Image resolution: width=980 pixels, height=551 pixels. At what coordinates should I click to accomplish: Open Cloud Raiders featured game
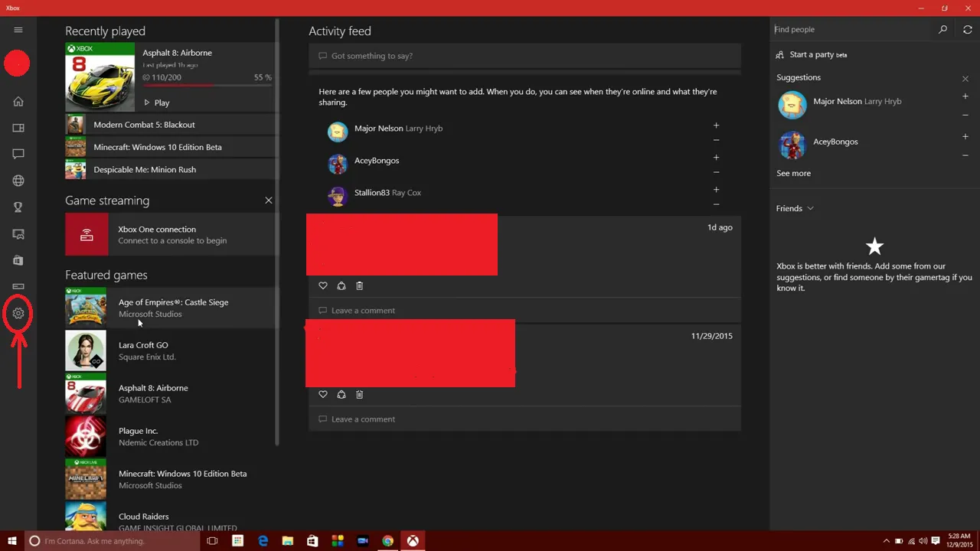tap(171, 516)
